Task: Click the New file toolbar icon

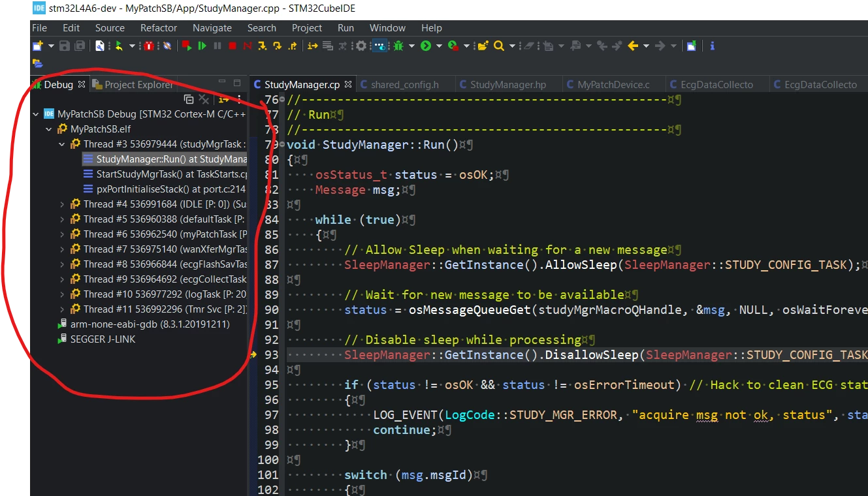Action: click(x=37, y=46)
